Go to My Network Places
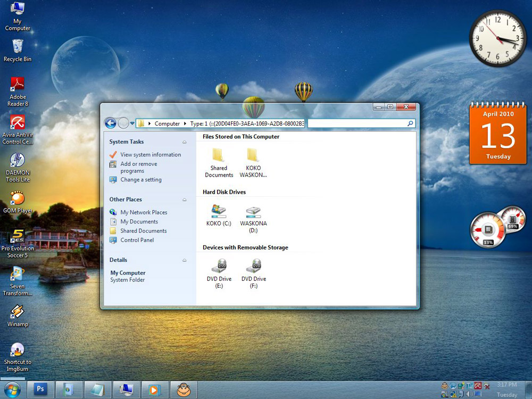Image resolution: width=532 pixels, height=399 pixels. click(144, 212)
